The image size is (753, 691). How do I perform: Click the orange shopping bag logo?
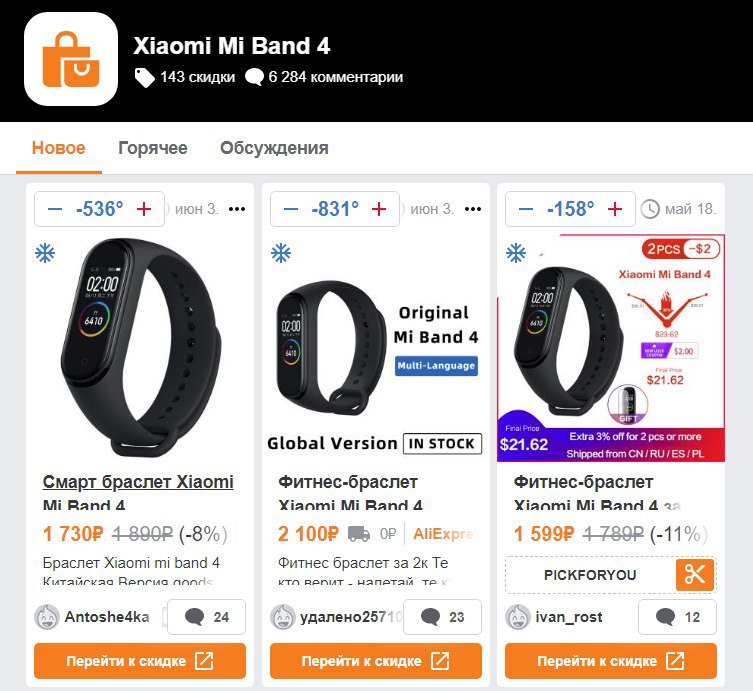(71, 59)
